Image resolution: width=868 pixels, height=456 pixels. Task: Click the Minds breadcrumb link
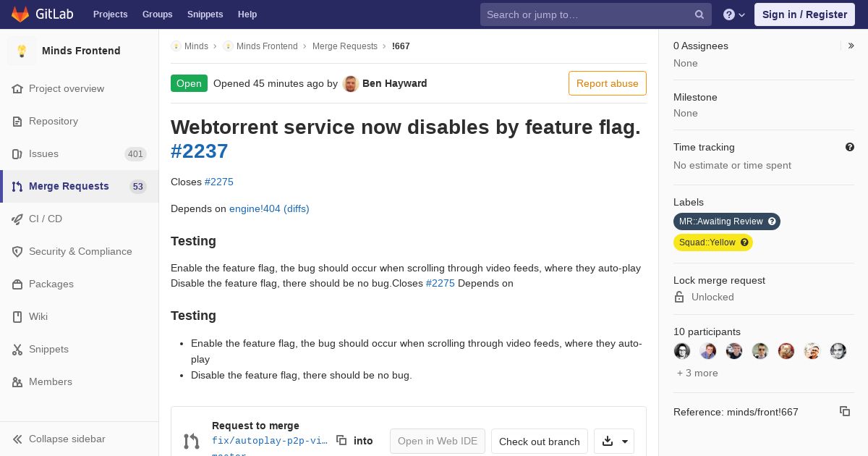pyautogui.click(x=196, y=46)
